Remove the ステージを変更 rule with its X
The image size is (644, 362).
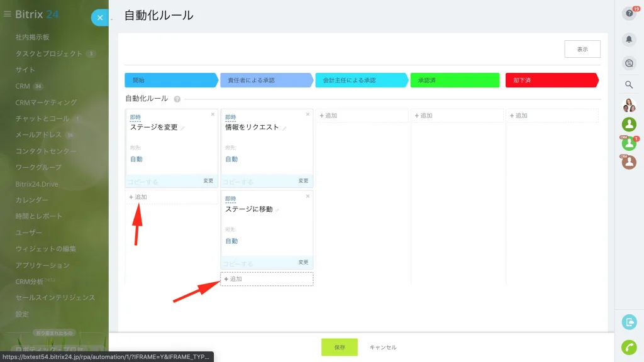coord(213,114)
